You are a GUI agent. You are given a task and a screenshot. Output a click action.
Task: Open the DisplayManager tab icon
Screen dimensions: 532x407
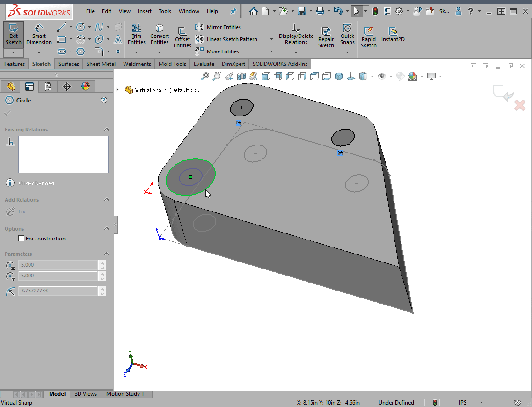[86, 87]
